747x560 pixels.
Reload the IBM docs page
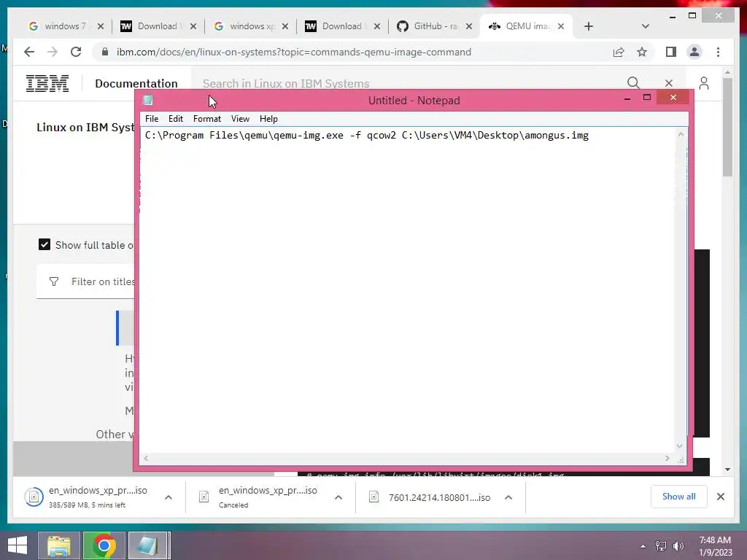click(76, 52)
